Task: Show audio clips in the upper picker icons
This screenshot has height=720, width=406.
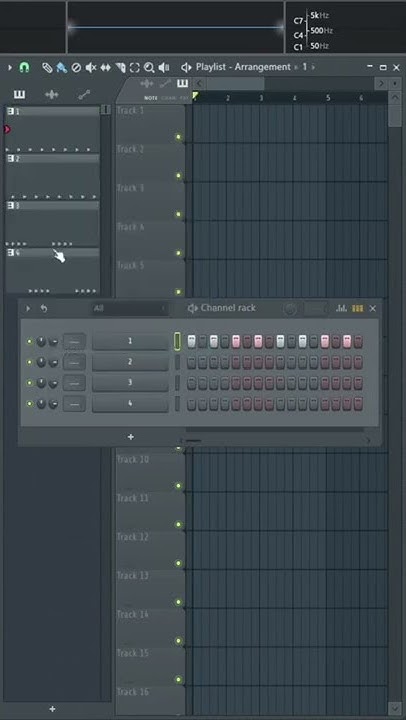Action: coord(147,83)
